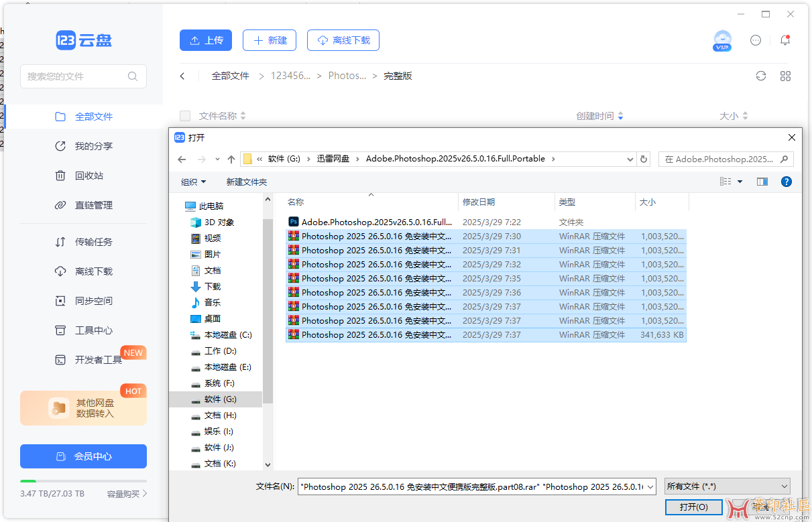The height and width of the screenshot is (522, 812).
Task: Click the 123云盘 logo
Action: tap(84, 40)
